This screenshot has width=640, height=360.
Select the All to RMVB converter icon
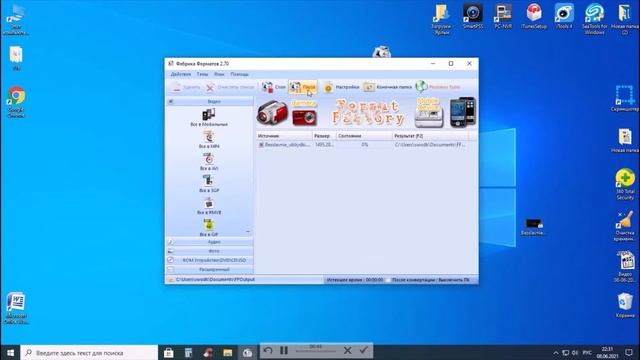coord(209,205)
